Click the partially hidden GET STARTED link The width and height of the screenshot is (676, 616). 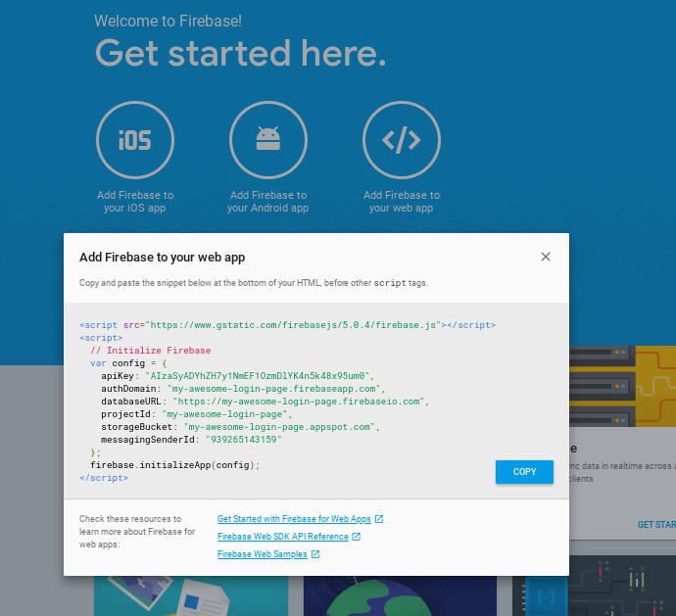point(655,524)
